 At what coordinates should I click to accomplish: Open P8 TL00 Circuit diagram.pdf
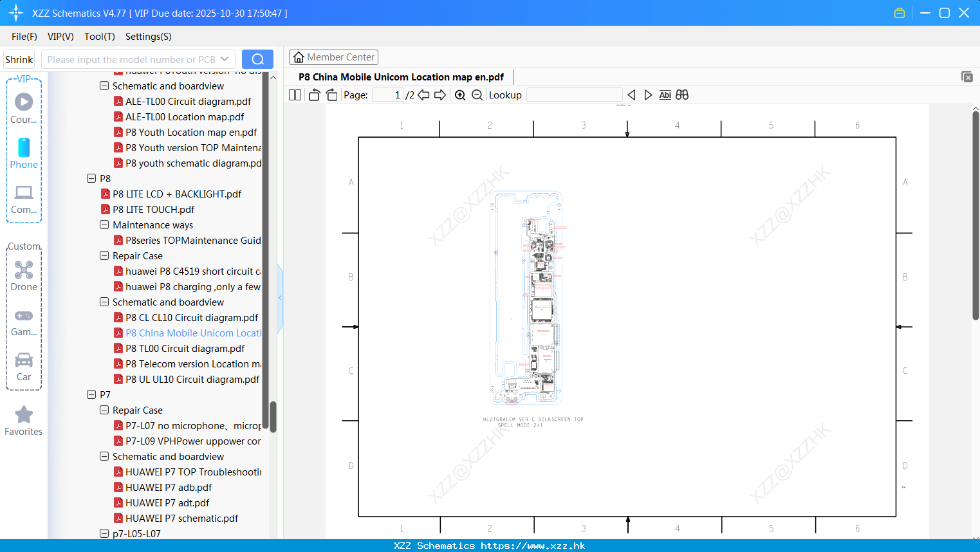tap(185, 348)
